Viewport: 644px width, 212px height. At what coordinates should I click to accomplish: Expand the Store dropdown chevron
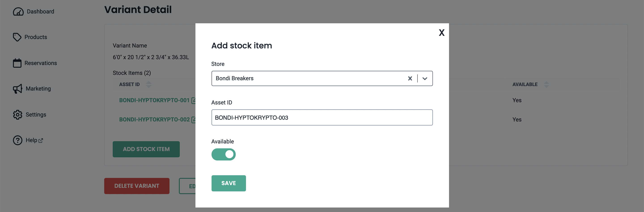(x=425, y=78)
